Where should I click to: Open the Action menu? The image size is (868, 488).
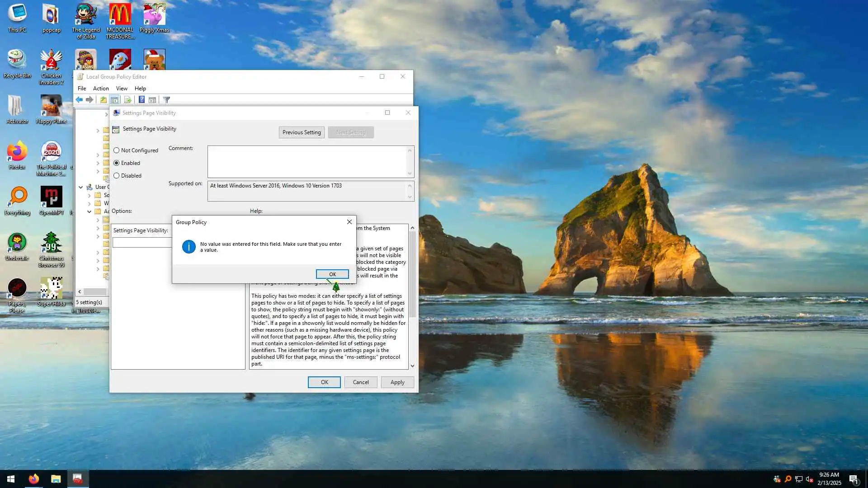101,89
